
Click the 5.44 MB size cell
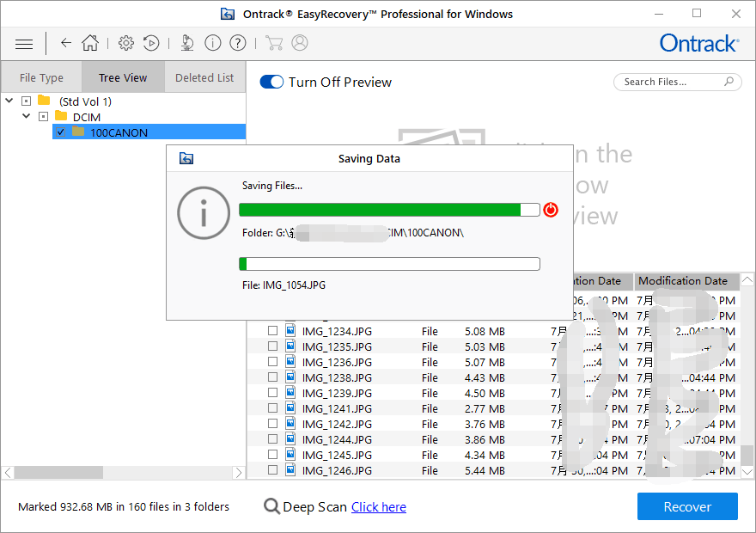485,470
